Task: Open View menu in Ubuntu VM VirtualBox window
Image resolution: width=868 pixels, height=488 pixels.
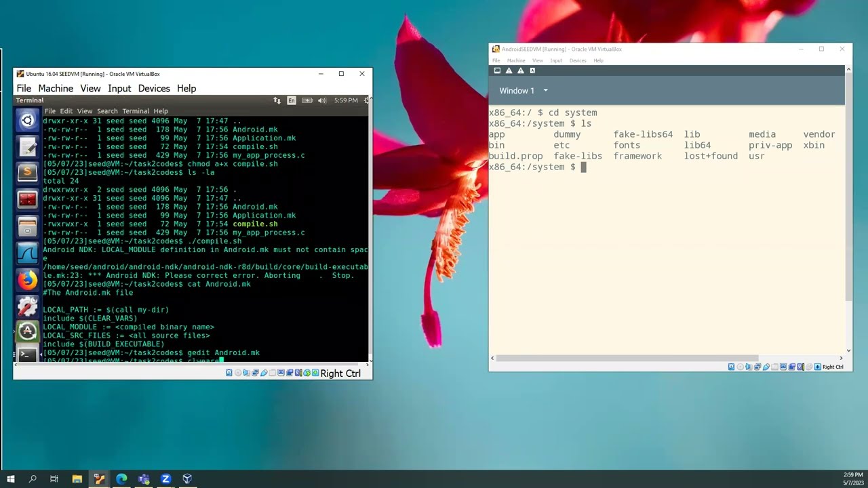Action: click(90, 88)
